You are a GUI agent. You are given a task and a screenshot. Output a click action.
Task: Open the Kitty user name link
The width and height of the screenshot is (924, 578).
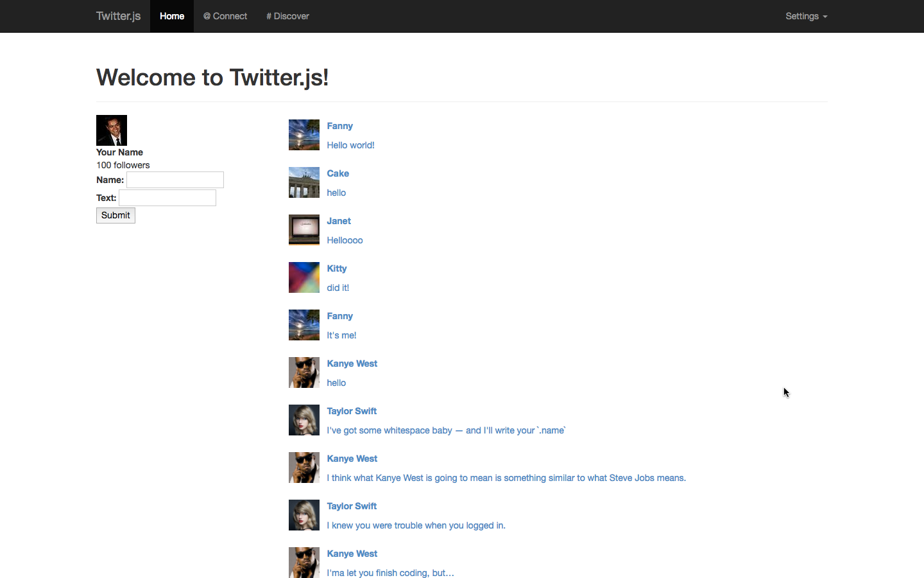[337, 268]
